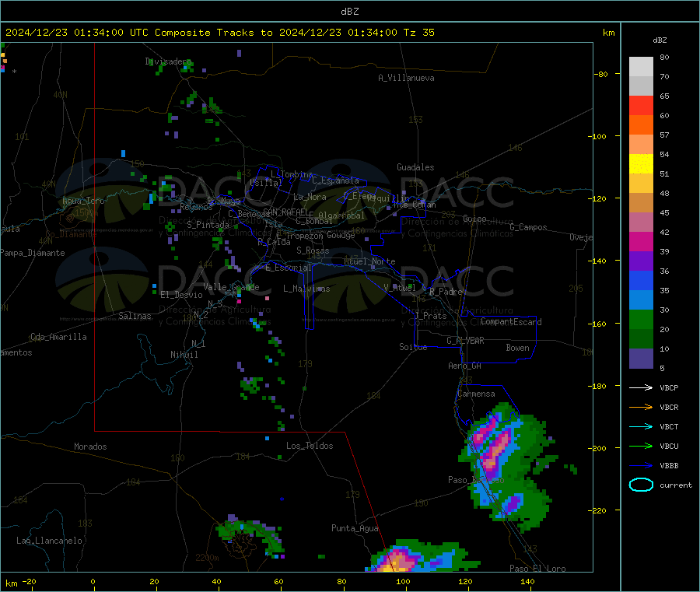Screen dimensions: 700x592
Task: Click the 'VBCR' legend label
Action: click(x=669, y=407)
